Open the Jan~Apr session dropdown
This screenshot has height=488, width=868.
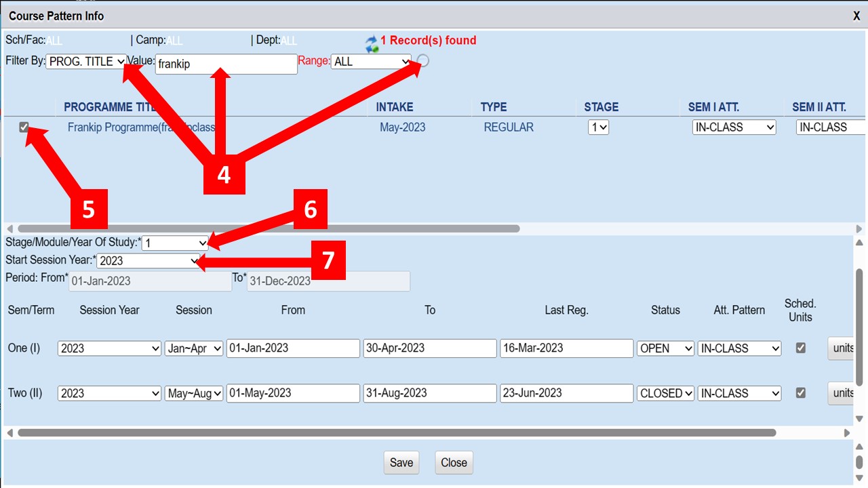click(x=194, y=348)
